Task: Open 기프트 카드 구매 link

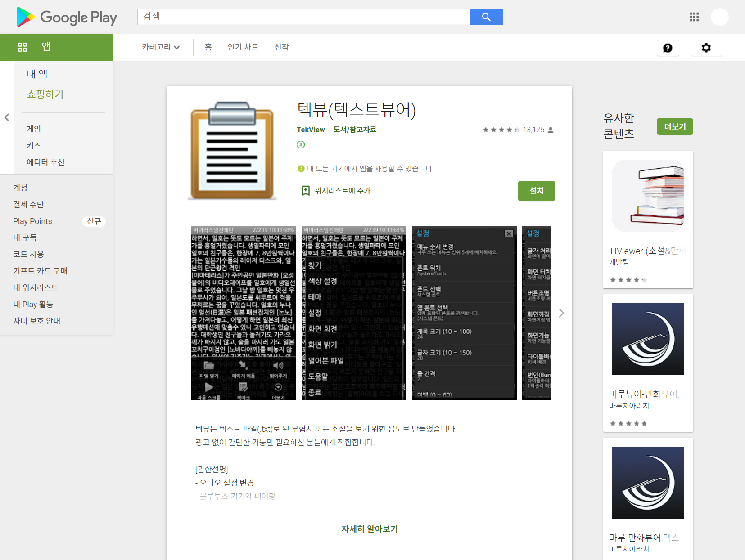Action: (40, 271)
